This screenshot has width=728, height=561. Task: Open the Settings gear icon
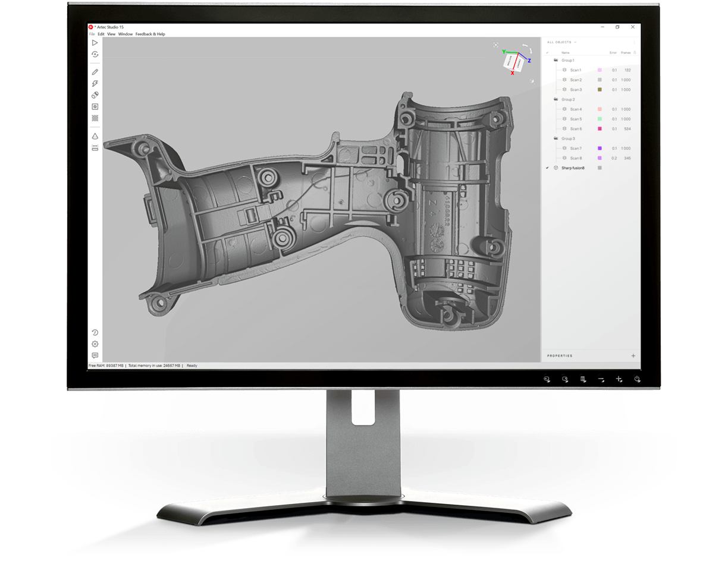(x=95, y=344)
